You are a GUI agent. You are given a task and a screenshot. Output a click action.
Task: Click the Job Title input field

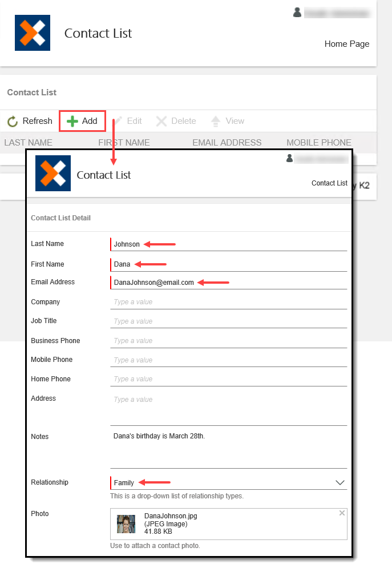pos(229,321)
